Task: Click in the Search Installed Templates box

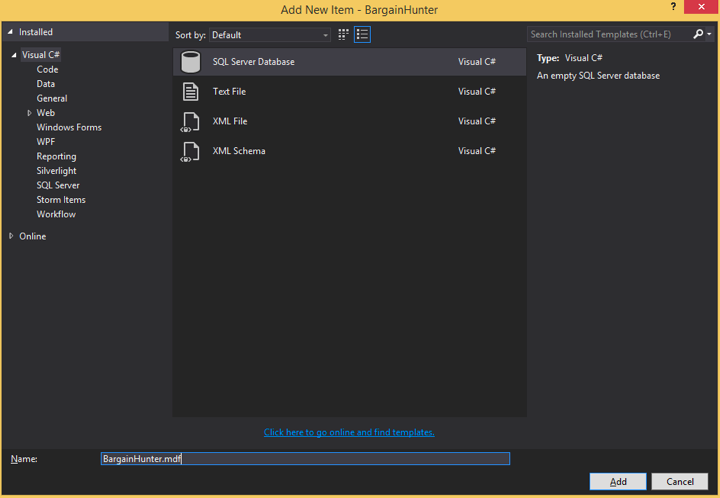Action: coord(608,34)
